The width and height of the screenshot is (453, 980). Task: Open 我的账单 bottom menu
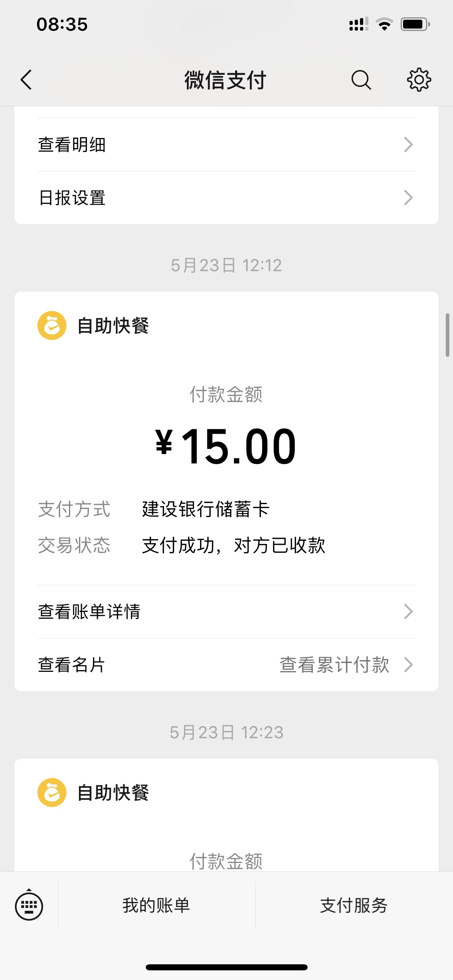[x=156, y=906]
